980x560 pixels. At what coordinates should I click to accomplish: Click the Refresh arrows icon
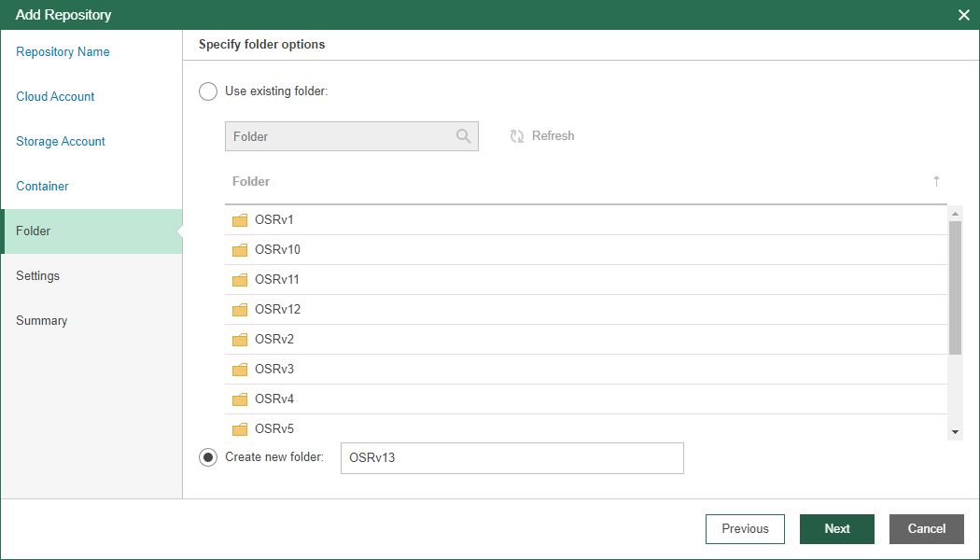click(x=517, y=136)
